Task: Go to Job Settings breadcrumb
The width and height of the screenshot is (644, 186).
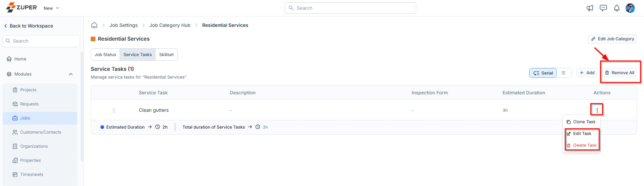Action: tap(124, 25)
